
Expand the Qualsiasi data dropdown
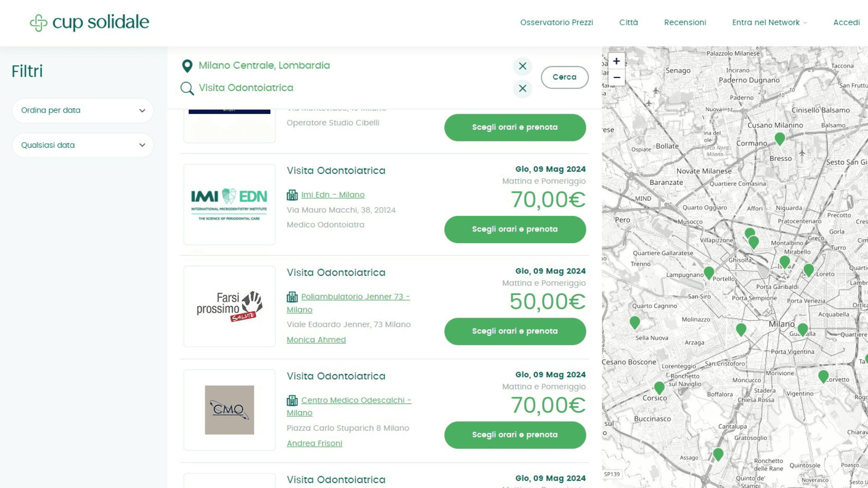[x=83, y=145]
